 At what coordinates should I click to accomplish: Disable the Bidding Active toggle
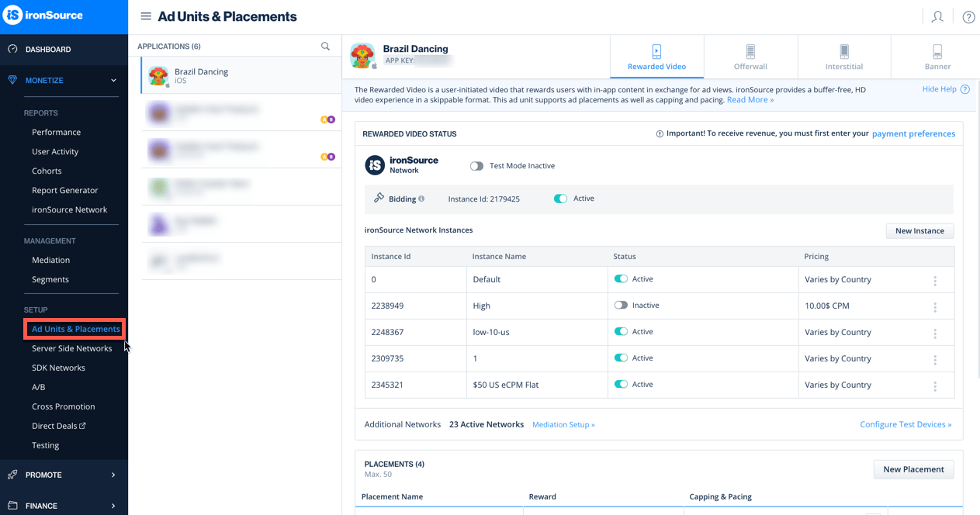pos(560,198)
